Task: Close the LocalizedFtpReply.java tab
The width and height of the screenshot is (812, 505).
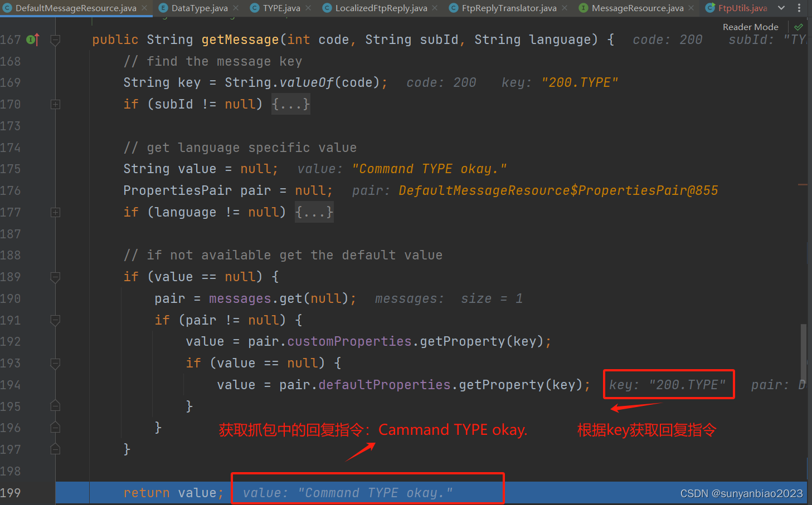Action: click(x=434, y=8)
